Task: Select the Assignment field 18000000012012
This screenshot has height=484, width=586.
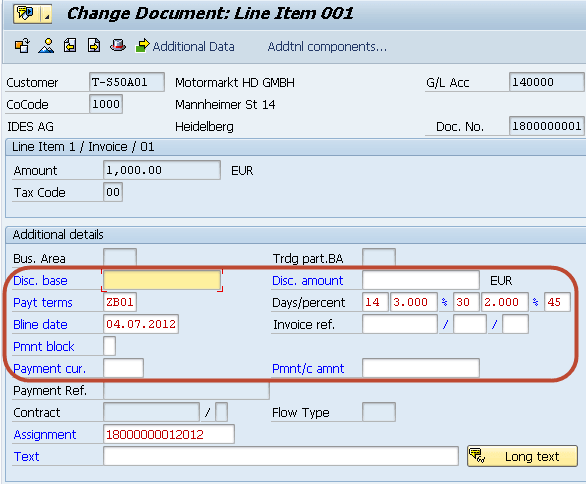Action: (x=169, y=434)
